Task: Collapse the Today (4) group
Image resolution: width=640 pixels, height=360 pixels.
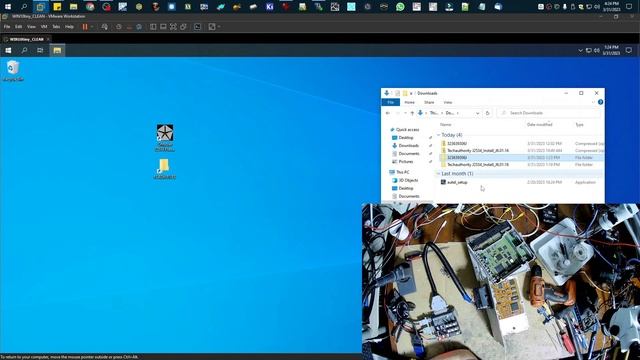Action: tap(438, 135)
